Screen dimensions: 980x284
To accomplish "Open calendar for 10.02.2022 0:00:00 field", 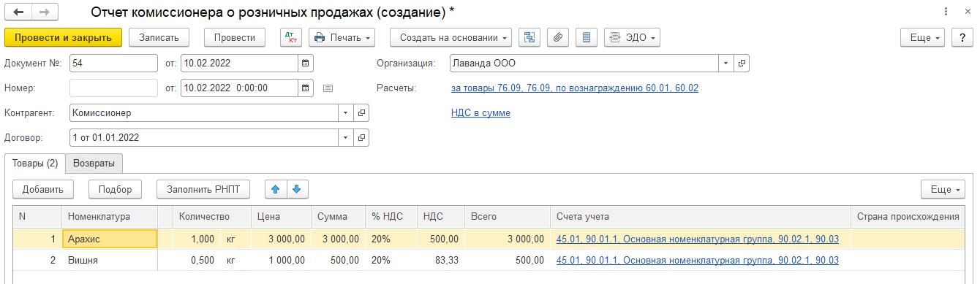I will pyautogui.click(x=306, y=88).
